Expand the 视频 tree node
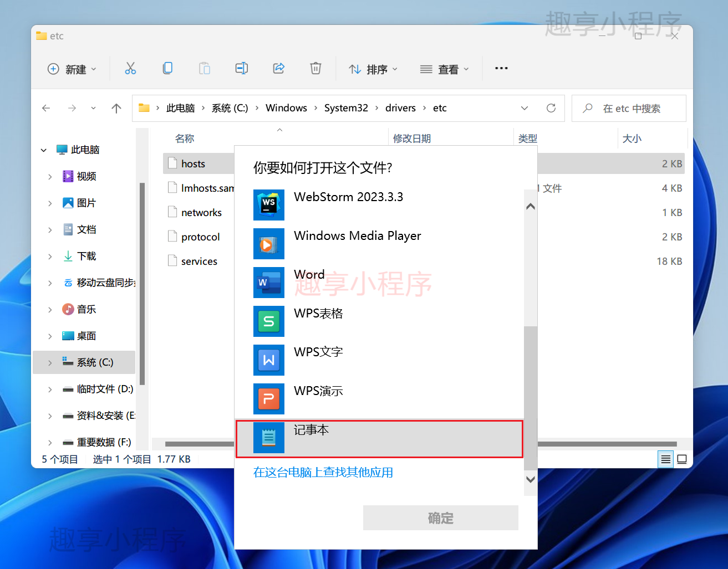This screenshot has width=728, height=569. point(50,176)
